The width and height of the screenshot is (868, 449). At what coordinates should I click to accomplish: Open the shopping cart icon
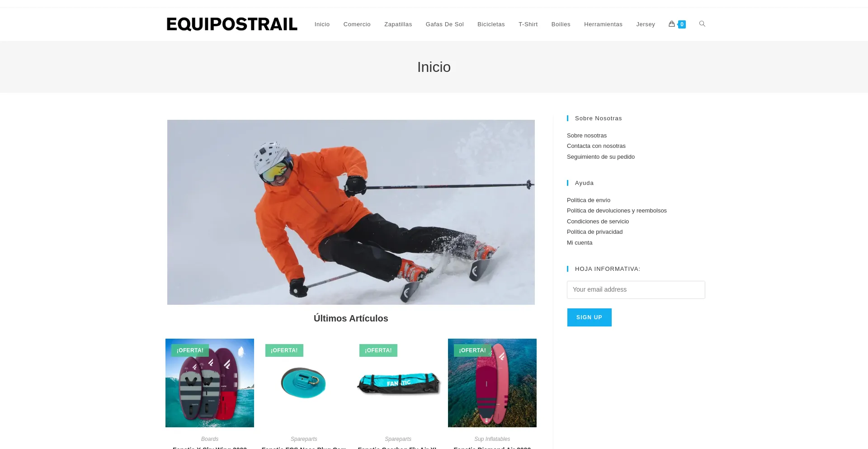click(672, 24)
